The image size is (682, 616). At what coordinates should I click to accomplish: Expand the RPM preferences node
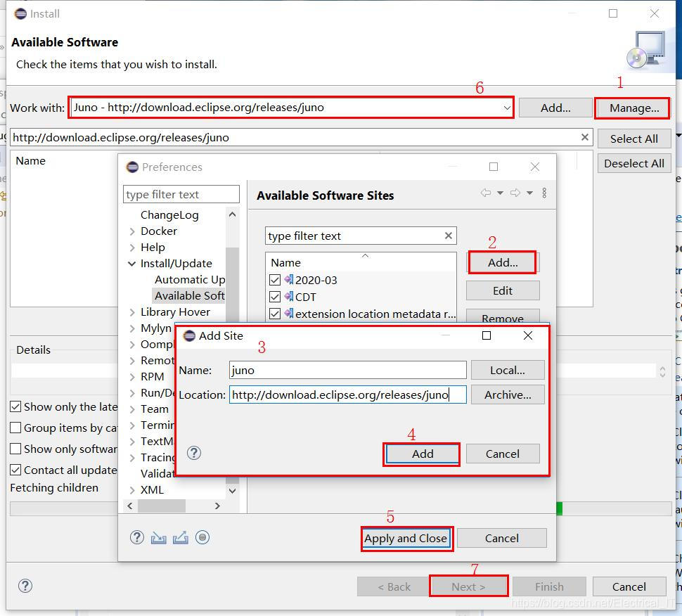(x=131, y=377)
